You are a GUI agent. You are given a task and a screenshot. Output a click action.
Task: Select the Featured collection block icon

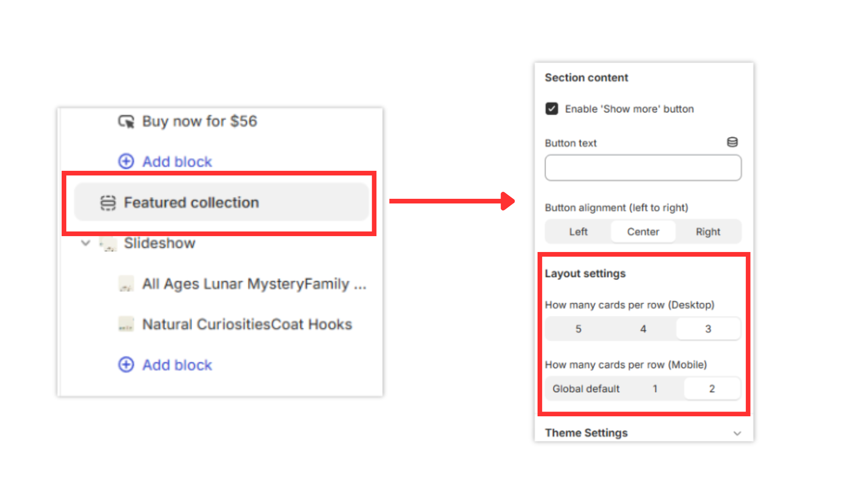click(x=108, y=203)
